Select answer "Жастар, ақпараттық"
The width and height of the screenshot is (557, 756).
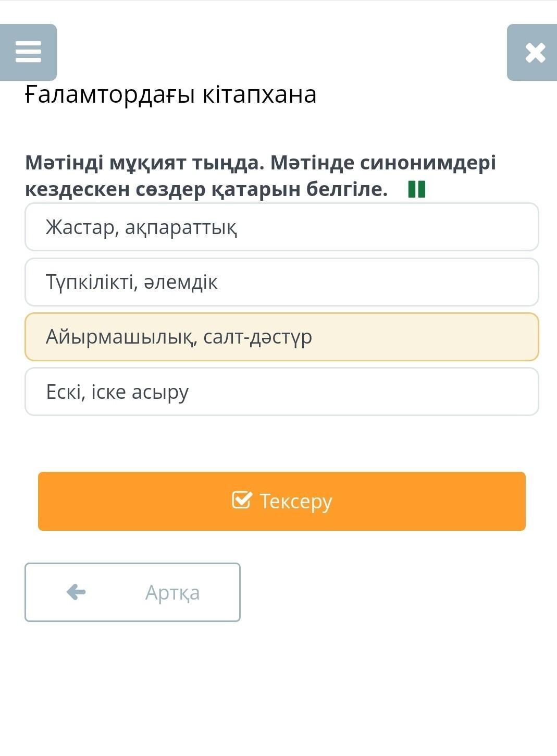[281, 227]
